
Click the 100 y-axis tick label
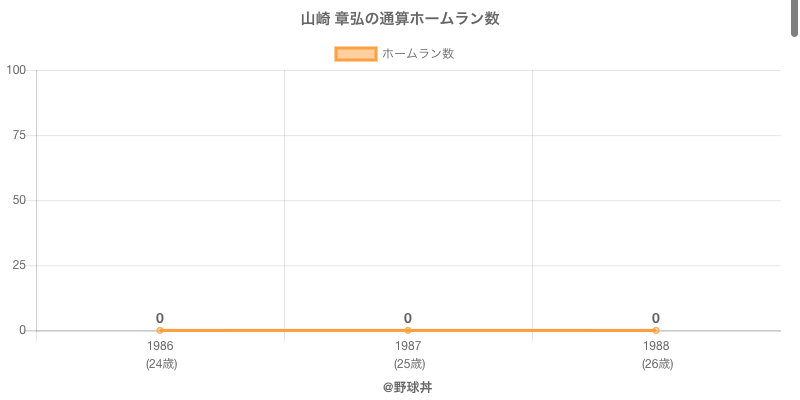[16, 70]
